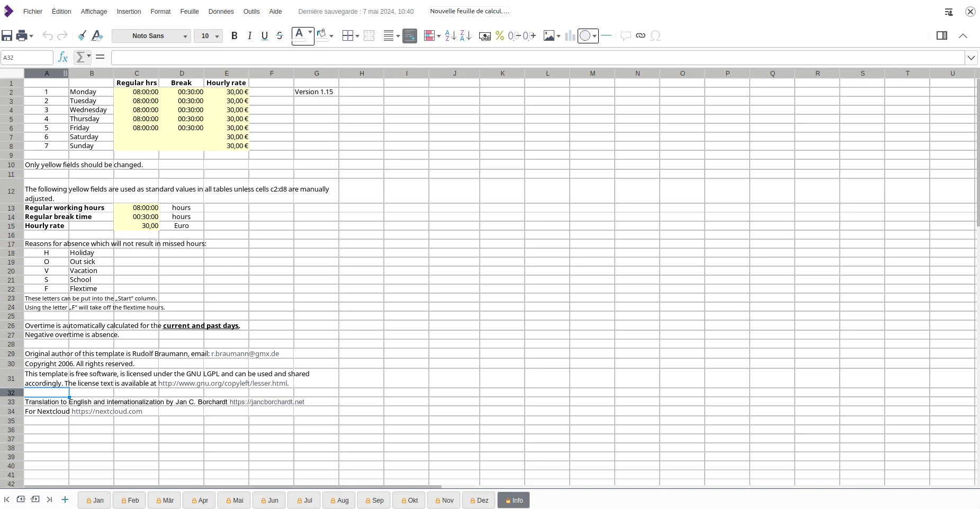Insert a special character with the omega icon
The width and height of the screenshot is (980, 509).
point(655,36)
